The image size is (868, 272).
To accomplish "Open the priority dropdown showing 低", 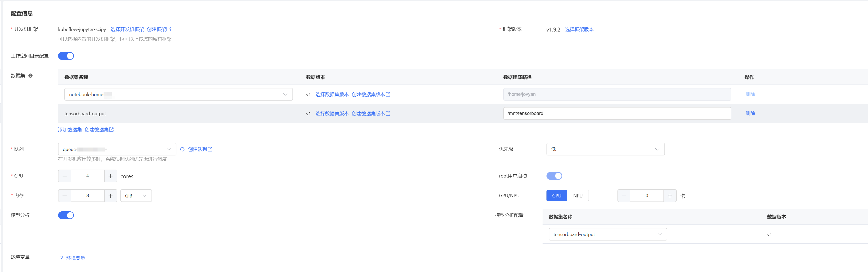I will point(605,149).
